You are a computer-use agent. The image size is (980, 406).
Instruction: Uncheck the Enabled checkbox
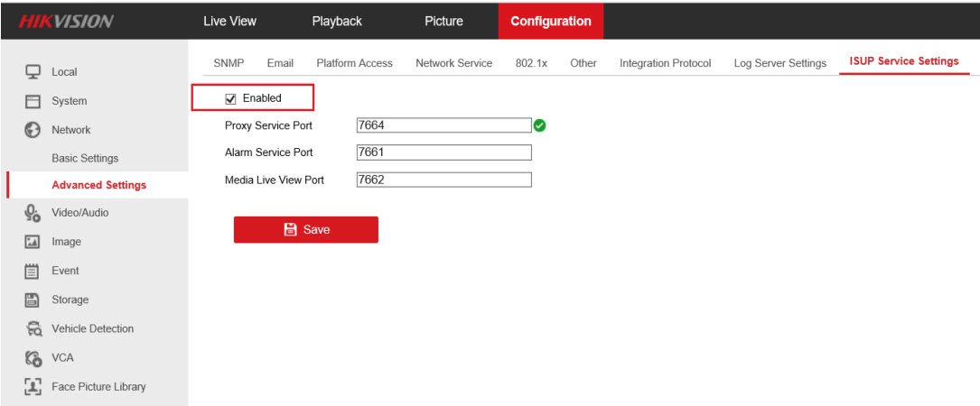(x=230, y=98)
